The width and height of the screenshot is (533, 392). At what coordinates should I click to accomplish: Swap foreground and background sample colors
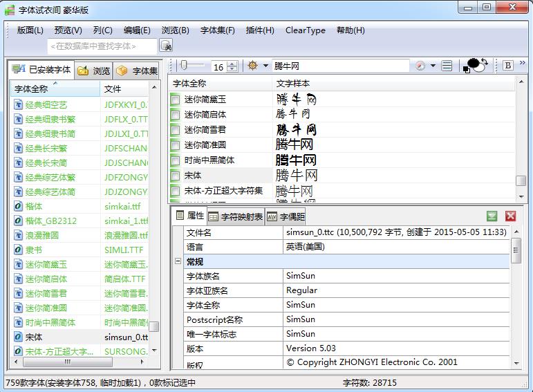click(x=483, y=63)
